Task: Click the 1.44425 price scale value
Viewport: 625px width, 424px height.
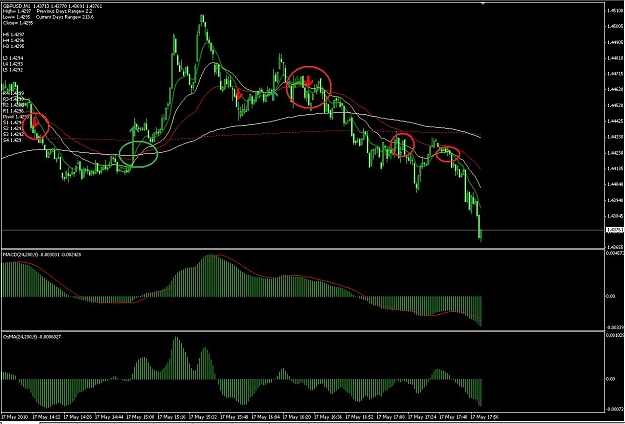Action: [x=614, y=121]
